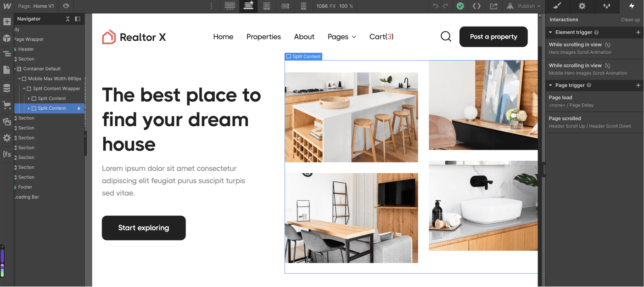The width and height of the screenshot is (644, 287).
Task: Open the Add Elements panel
Action: (7, 22)
